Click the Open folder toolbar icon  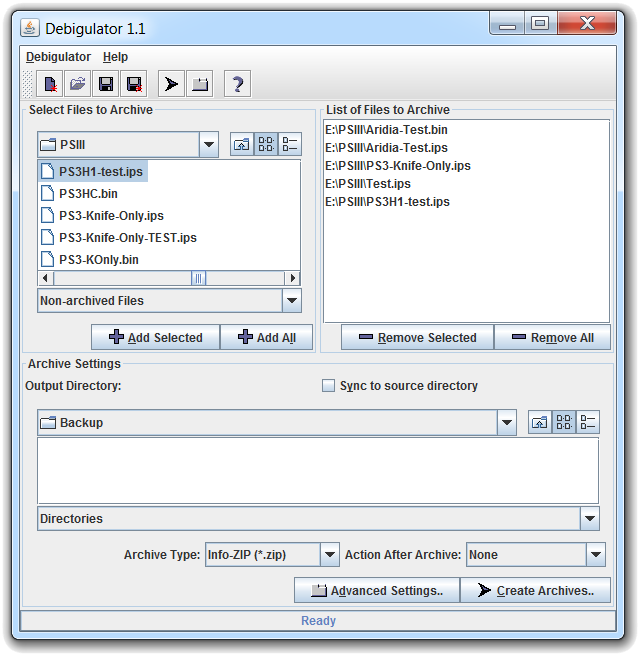tap(77, 84)
